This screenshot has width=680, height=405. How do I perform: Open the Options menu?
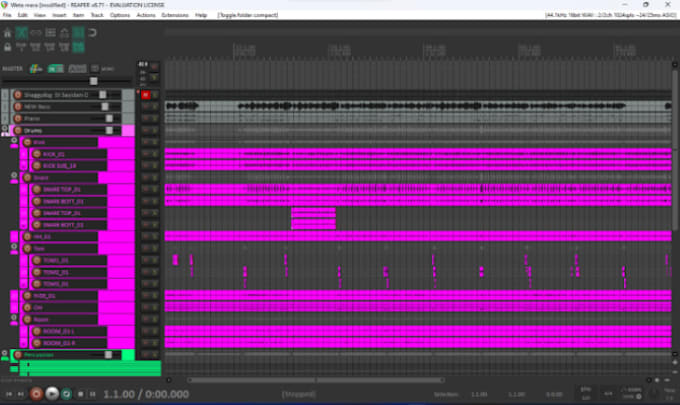point(120,15)
